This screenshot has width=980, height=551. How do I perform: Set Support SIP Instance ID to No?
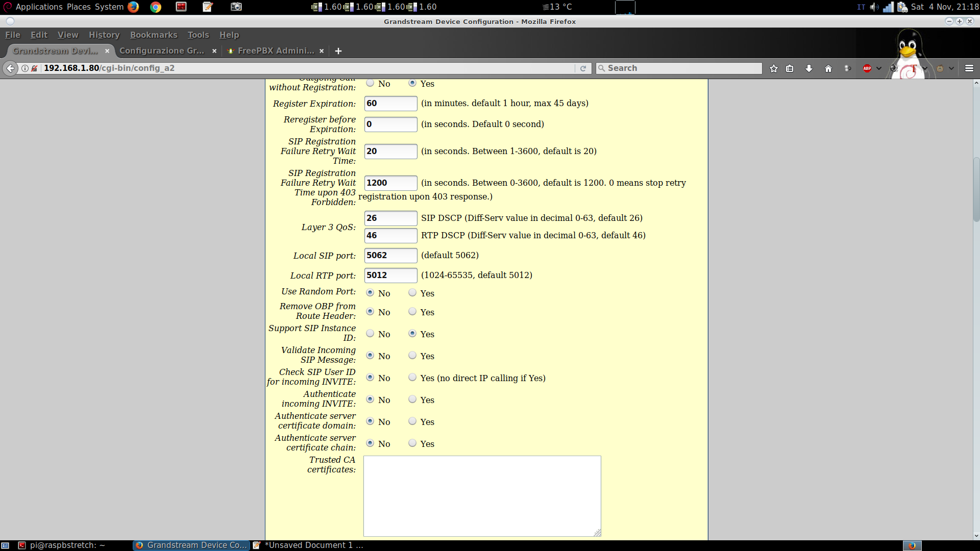pos(370,334)
